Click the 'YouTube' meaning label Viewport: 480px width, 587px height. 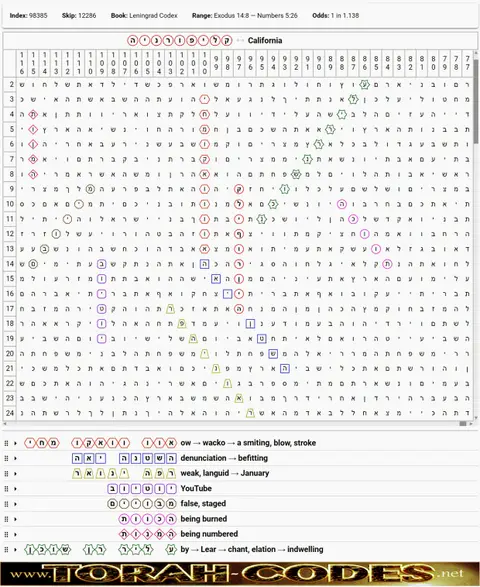(x=196, y=489)
